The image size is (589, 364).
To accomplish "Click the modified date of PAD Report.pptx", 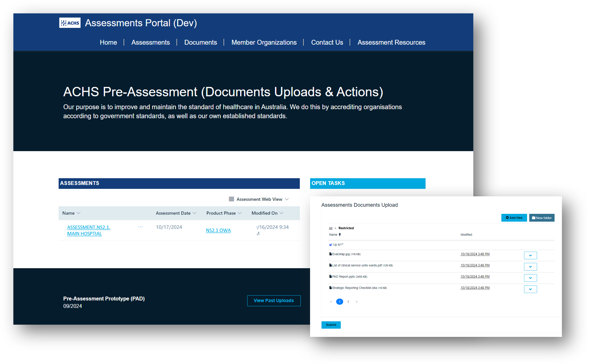I will pos(475,277).
